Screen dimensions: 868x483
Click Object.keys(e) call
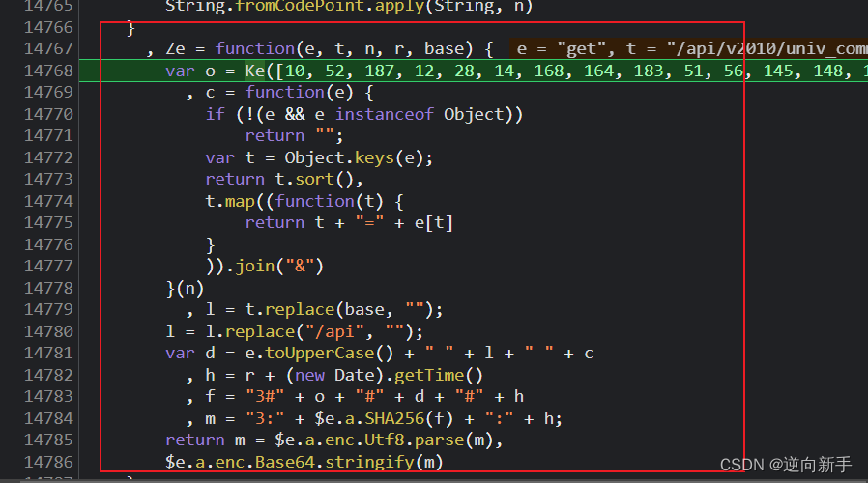coord(354,157)
